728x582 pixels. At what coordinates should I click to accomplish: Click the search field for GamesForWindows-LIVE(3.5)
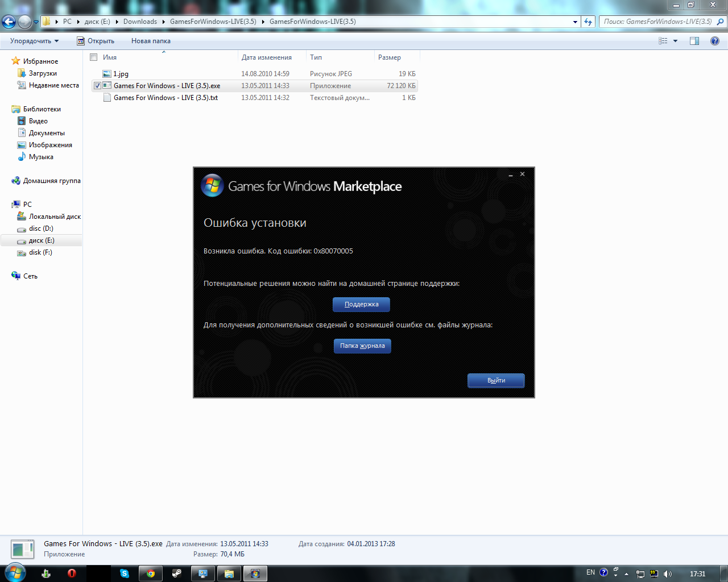coord(657,22)
